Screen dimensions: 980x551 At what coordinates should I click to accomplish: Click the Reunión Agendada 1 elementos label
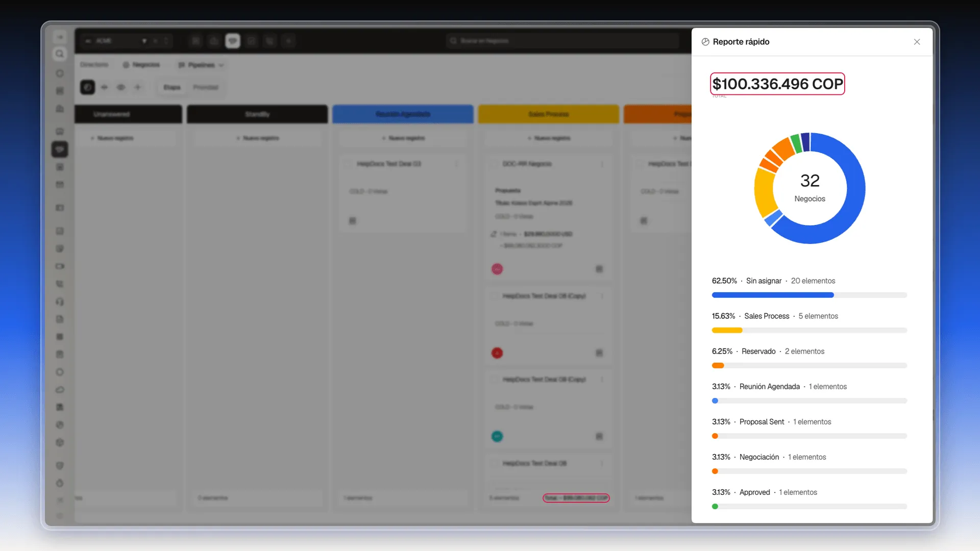point(779,387)
